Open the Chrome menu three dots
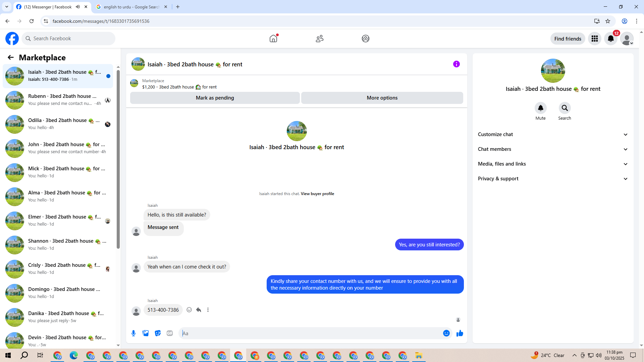The width and height of the screenshot is (644, 362). 637,21
